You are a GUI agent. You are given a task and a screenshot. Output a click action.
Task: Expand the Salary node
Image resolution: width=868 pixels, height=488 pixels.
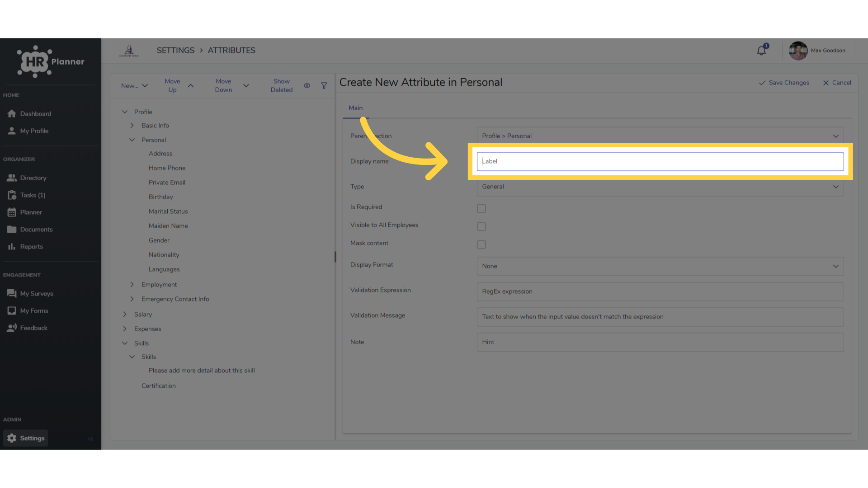point(125,314)
